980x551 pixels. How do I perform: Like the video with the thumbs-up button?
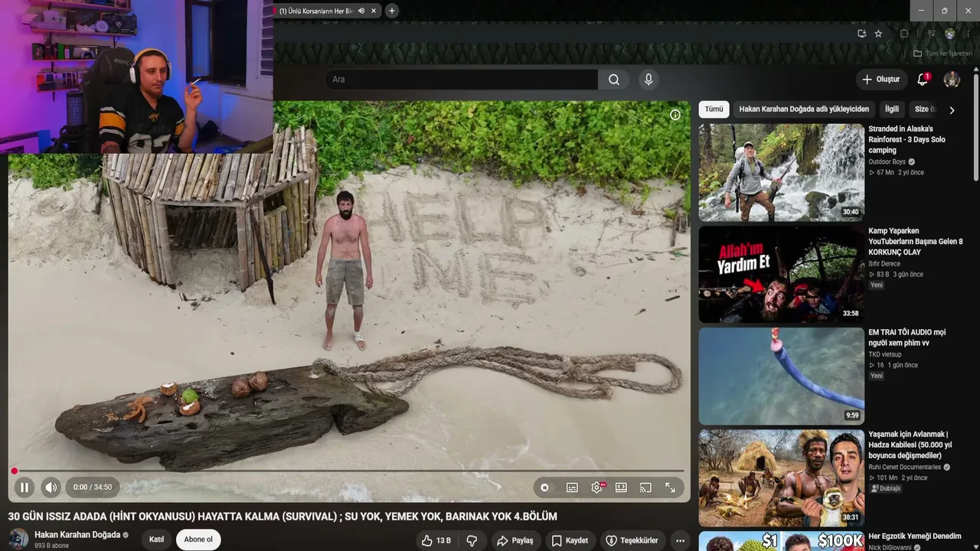click(436, 540)
